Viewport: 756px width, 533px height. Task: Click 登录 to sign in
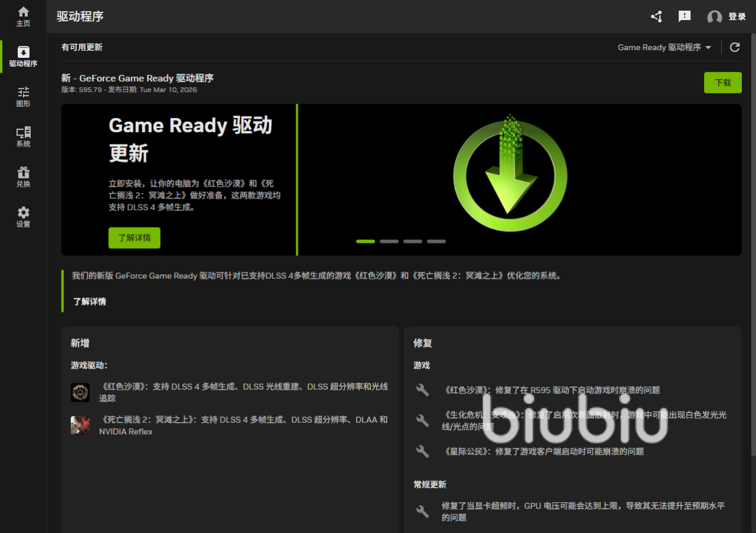(x=737, y=17)
